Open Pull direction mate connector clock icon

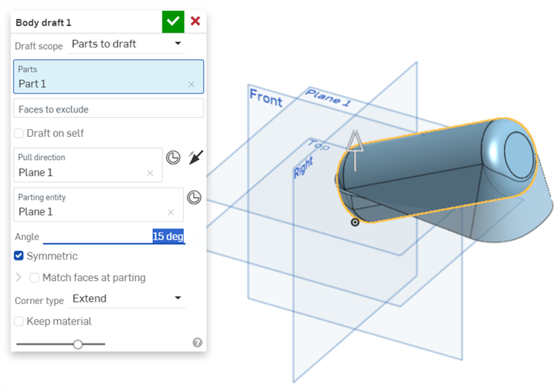coord(174,158)
